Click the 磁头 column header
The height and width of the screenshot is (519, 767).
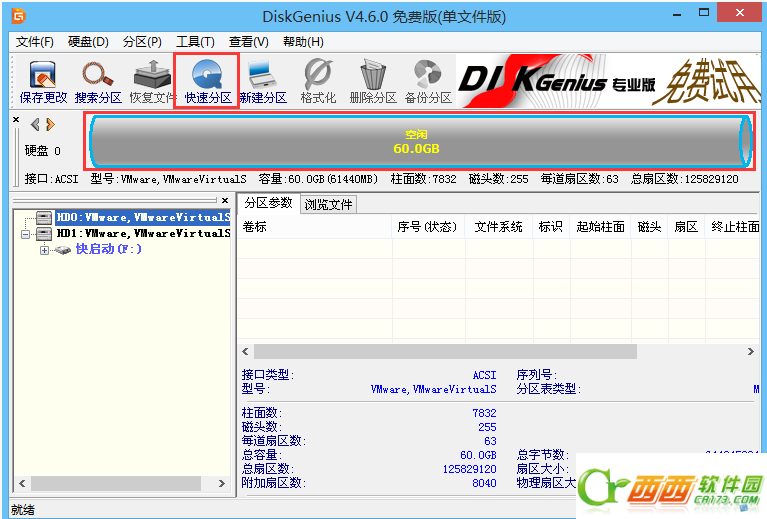[x=650, y=227]
